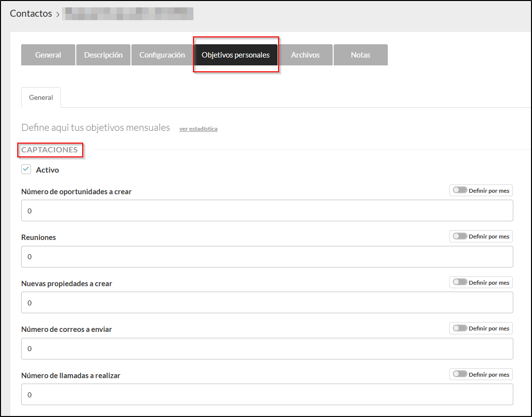Open the Configuración tab
Screen dimensions: 532x417
[162, 55]
